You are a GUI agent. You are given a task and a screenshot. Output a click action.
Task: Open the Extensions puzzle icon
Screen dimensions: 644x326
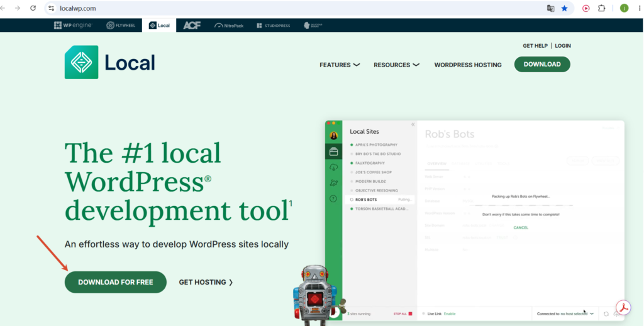tap(601, 8)
